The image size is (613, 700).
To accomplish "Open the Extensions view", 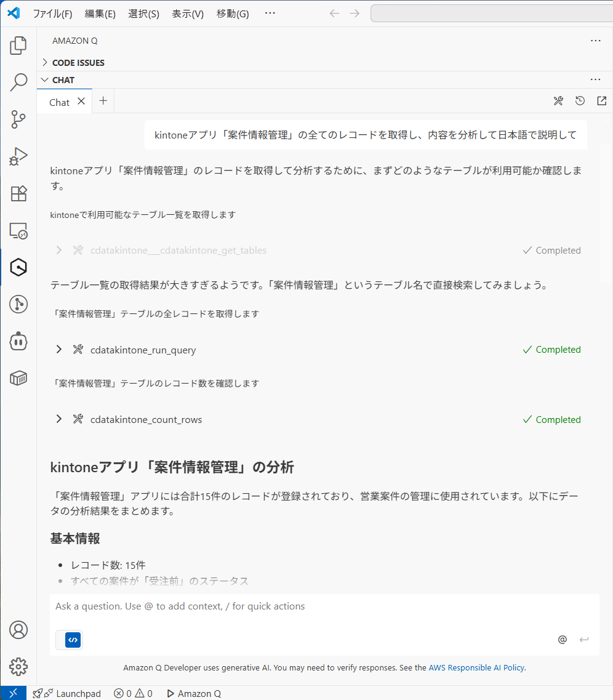I will tap(18, 193).
